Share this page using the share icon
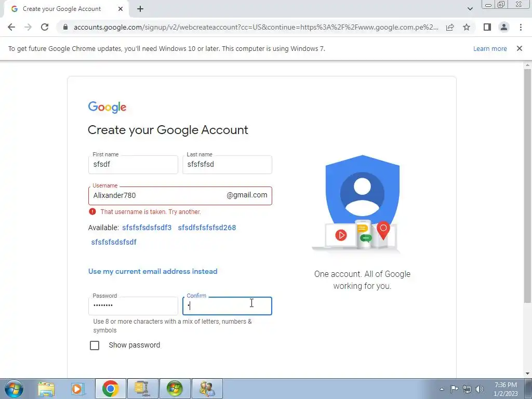 [450, 27]
